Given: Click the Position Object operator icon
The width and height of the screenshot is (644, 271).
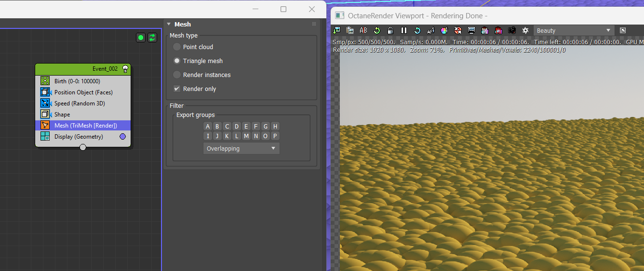Looking at the screenshot, I should [x=45, y=92].
